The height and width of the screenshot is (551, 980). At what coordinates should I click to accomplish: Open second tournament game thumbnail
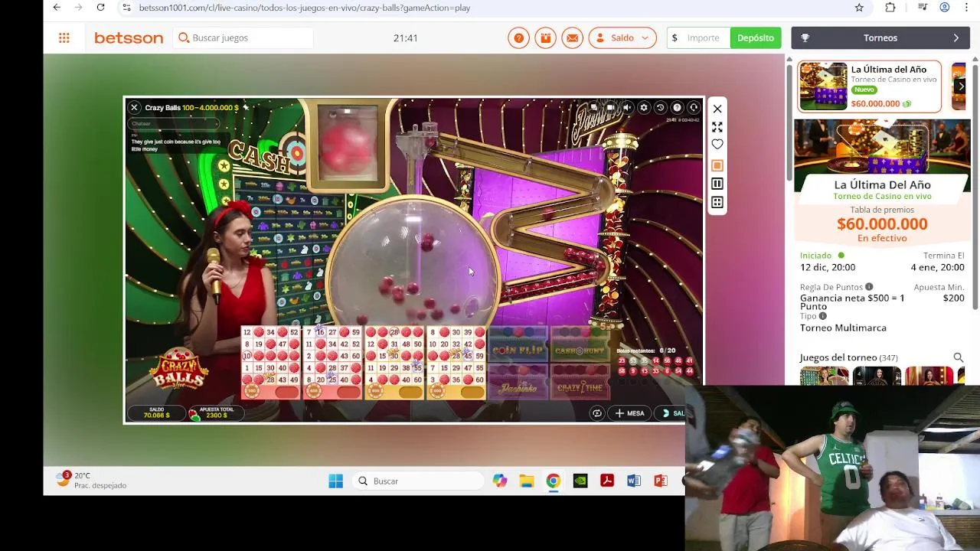tap(877, 376)
